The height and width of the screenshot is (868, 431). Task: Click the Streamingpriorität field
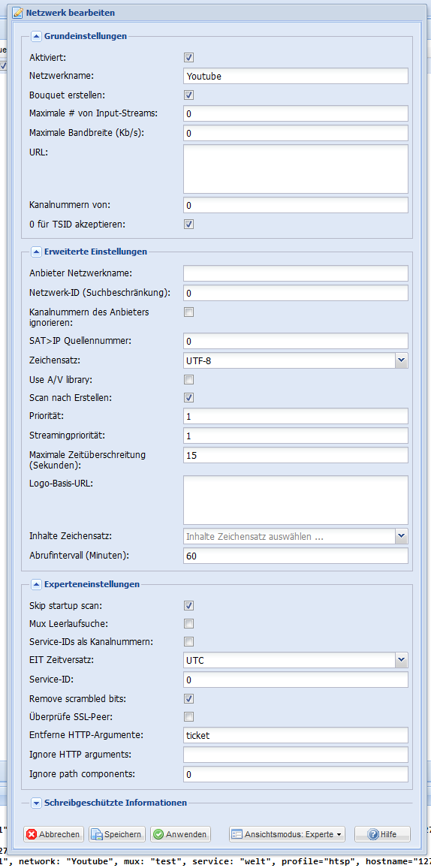click(295, 436)
